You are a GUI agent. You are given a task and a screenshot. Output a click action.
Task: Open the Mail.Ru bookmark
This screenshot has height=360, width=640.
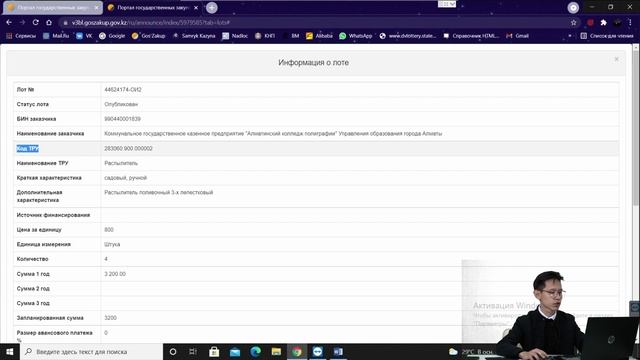(x=56, y=36)
